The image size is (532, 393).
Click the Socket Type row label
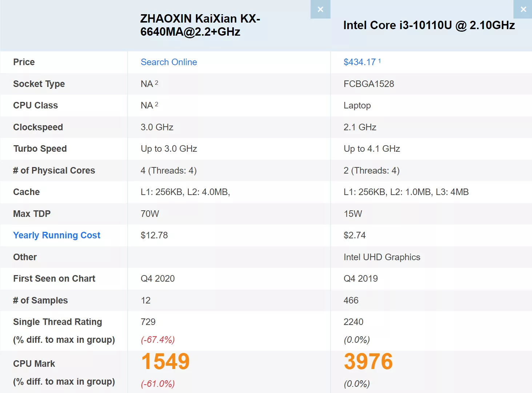coord(39,84)
